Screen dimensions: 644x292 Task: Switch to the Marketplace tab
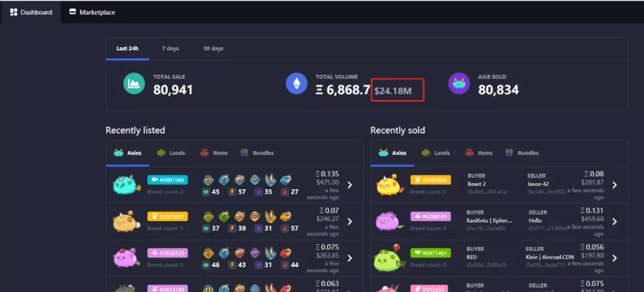pyautogui.click(x=92, y=13)
